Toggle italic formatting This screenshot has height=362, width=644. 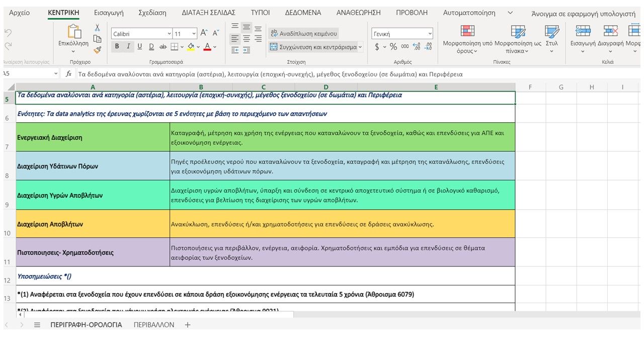pos(128,47)
